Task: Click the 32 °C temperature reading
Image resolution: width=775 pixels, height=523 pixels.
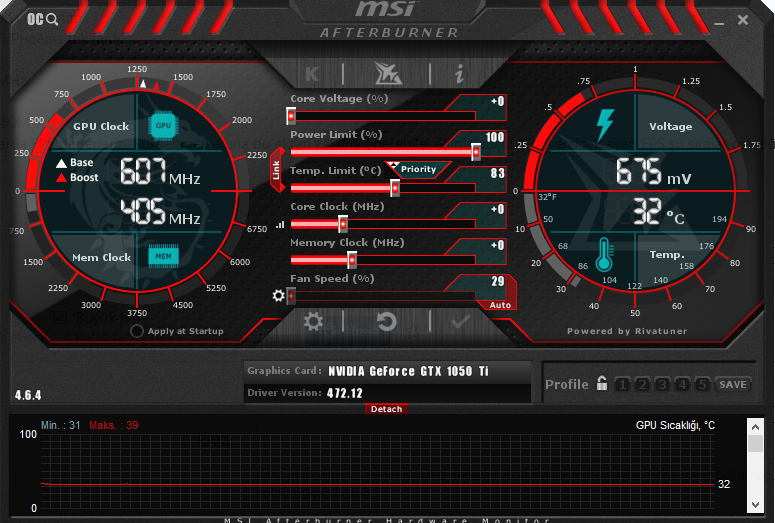Action: point(659,212)
